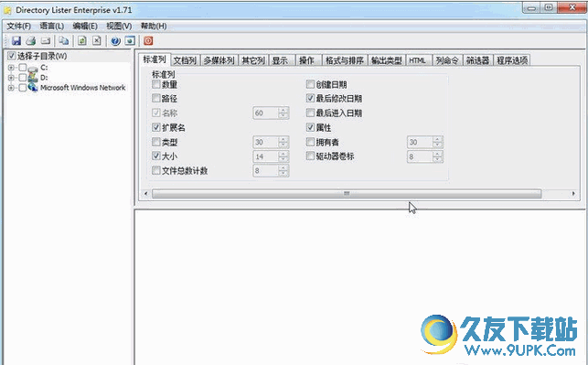Open the 帮助(H) menu
Image resolution: width=588 pixels, height=365 pixels.
(x=154, y=26)
